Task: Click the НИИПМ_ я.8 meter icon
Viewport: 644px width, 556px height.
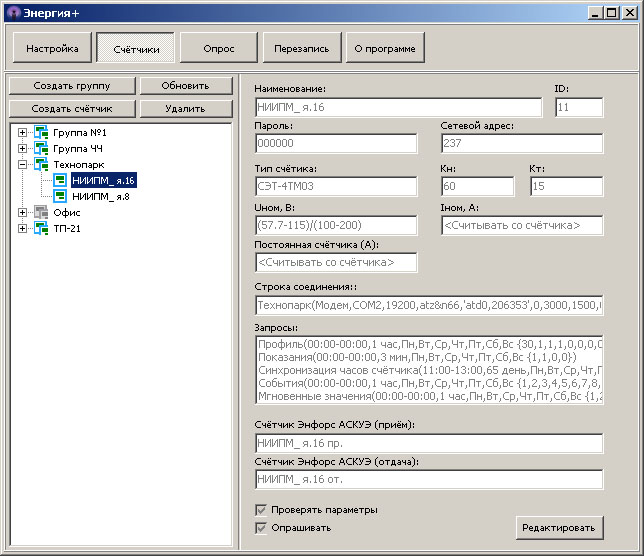Action: tap(60, 196)
